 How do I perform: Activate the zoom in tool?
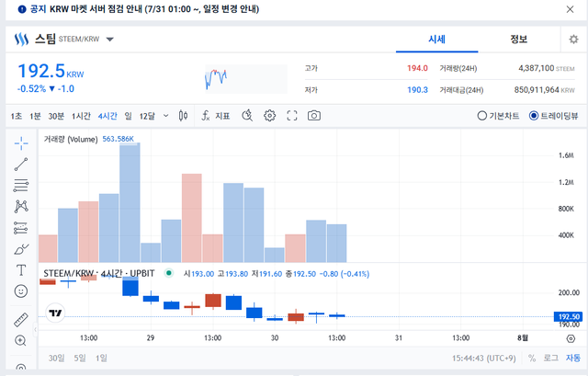click(20, 341)
